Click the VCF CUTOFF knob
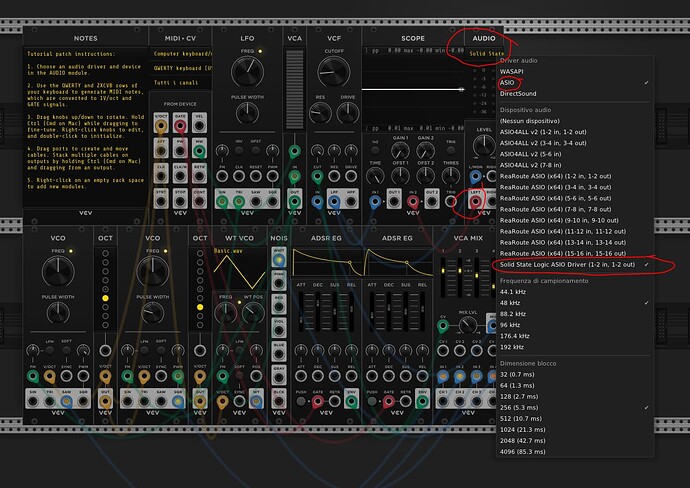This screenshot has width=690, height=488. coord(334,71)
